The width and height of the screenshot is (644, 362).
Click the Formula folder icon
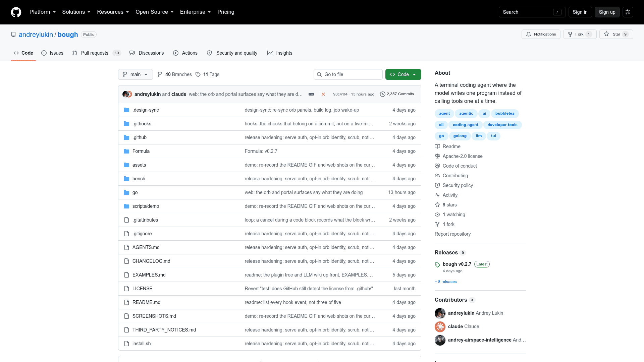coord(126,151)
